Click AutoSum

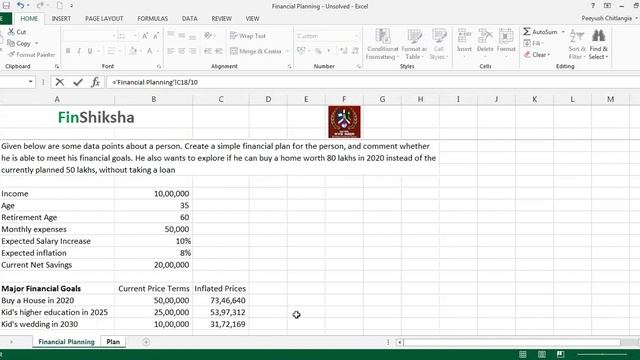click(x=540, y=31)
